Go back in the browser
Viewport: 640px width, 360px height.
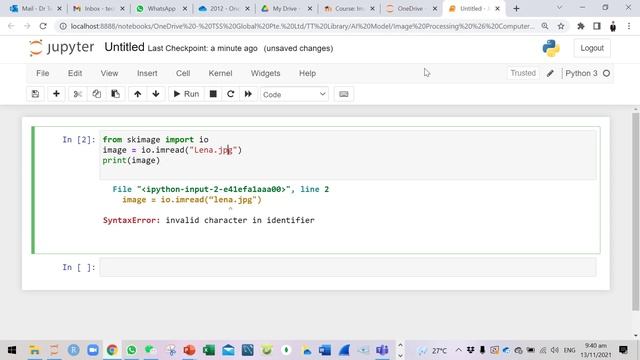click(11, 26)
